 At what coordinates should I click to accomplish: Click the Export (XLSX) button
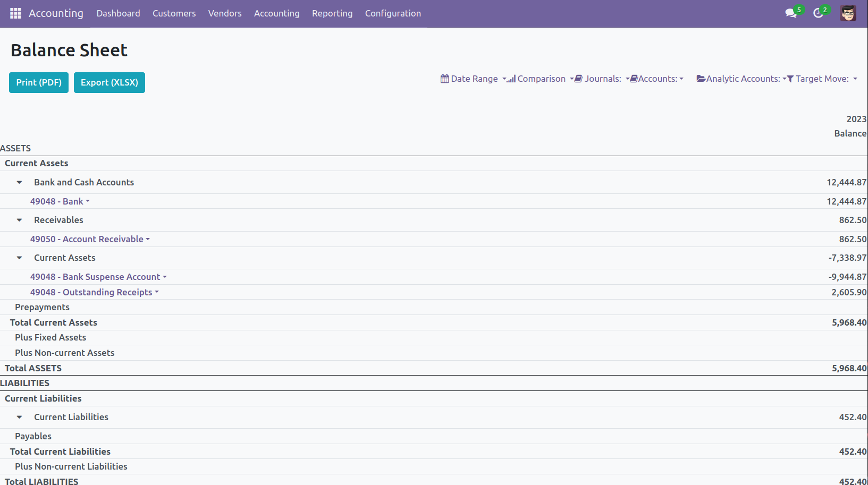click(109, 82)
